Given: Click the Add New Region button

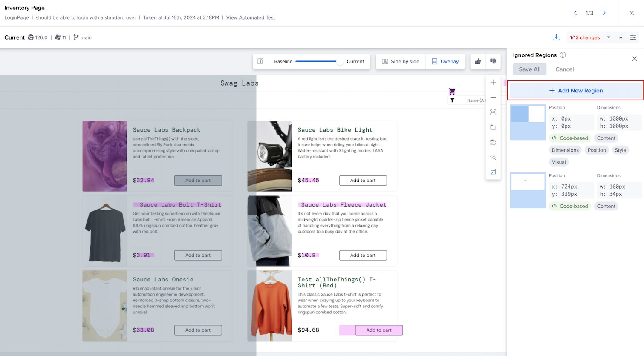Looking at the screenshot, I should coord(575,91).
